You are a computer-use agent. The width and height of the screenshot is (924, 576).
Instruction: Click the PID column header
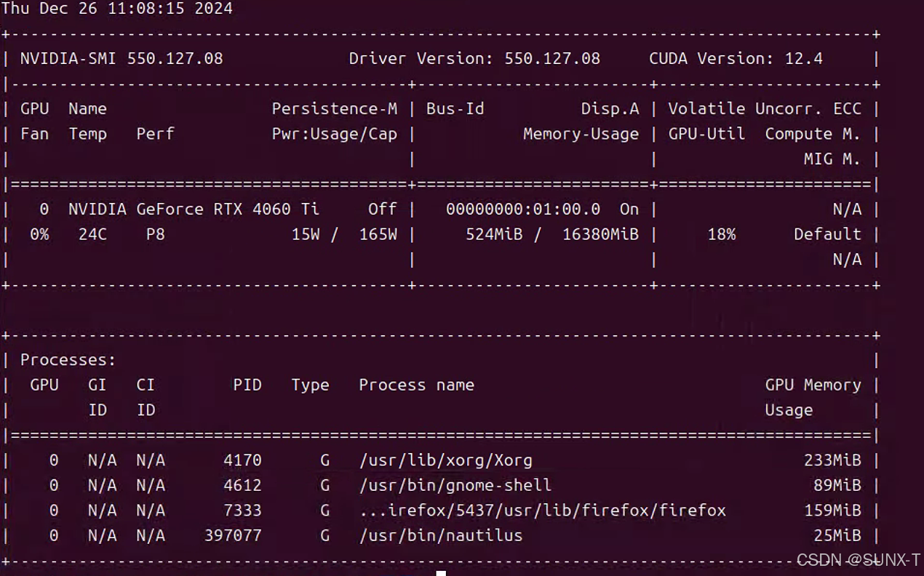coord(247,385)
